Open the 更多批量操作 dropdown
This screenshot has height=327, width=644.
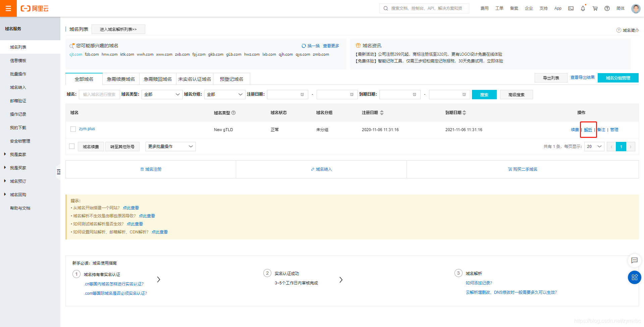coord(170,147)
